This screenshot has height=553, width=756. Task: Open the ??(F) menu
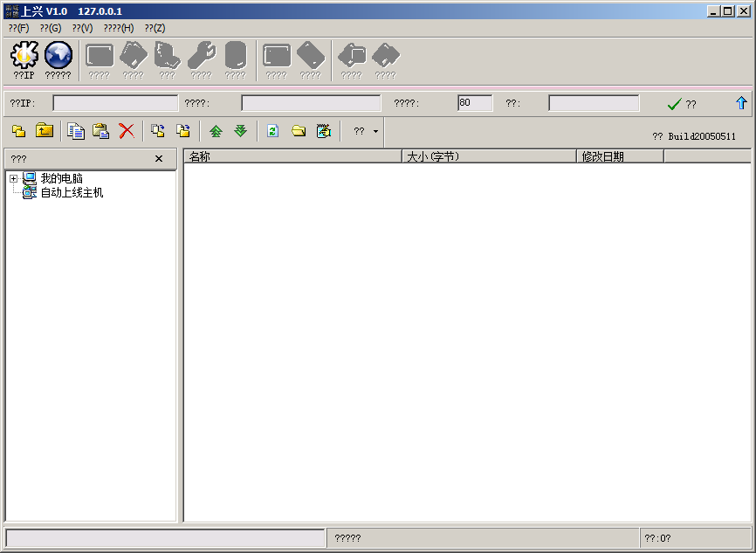(x=18, y=28)
